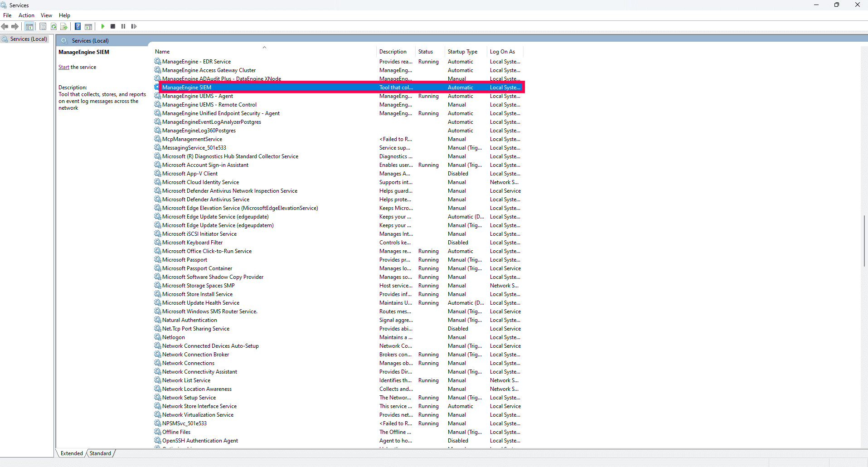This screenshot has height=467, width=868.
Task: Select Microsoft Cloud Identity Service row
Action: click(339, 182)
